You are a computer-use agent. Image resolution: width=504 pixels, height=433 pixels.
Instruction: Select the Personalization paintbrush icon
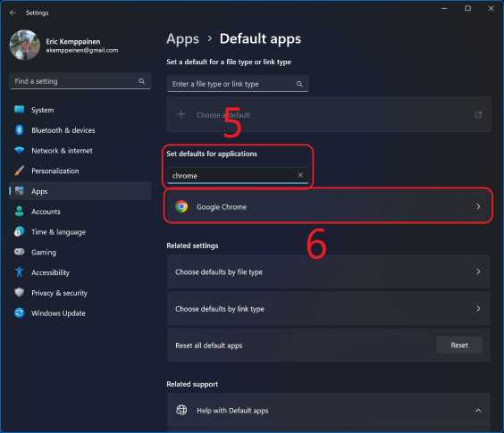click(20, 171)
